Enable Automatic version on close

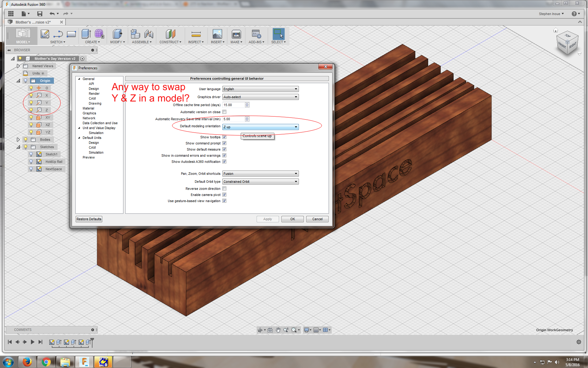point(224,112)
